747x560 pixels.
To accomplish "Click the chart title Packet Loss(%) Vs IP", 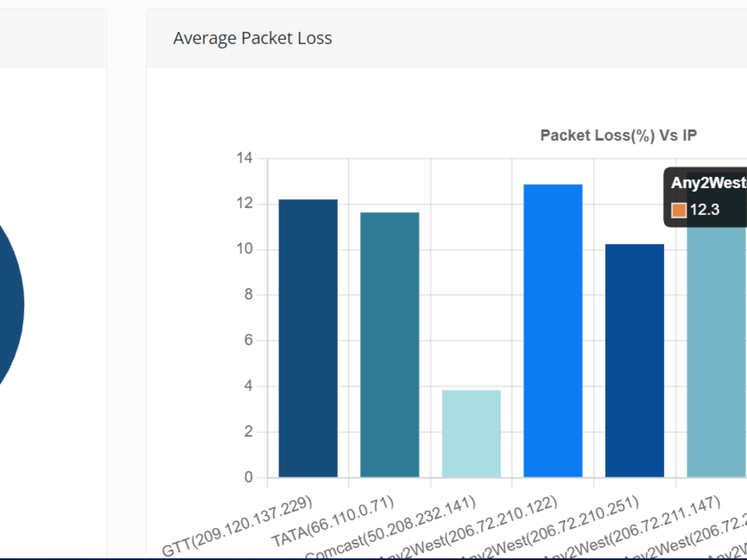I will (x=619, y=136).
